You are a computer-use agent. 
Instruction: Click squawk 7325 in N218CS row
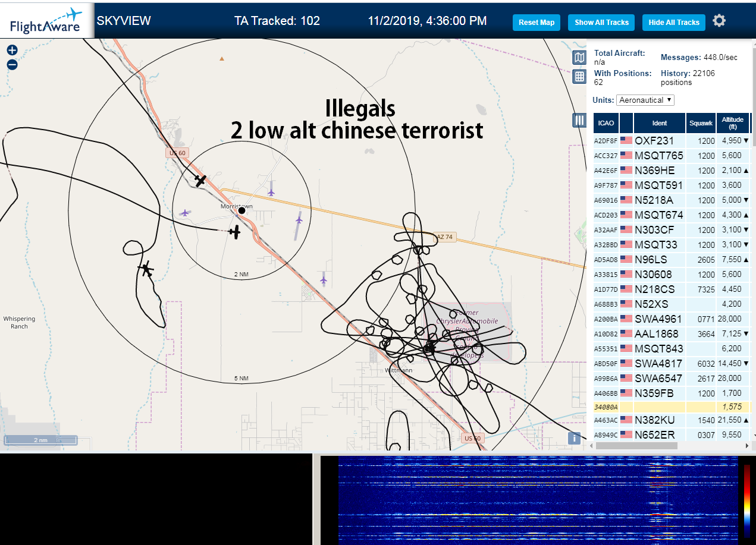(706, 289)
